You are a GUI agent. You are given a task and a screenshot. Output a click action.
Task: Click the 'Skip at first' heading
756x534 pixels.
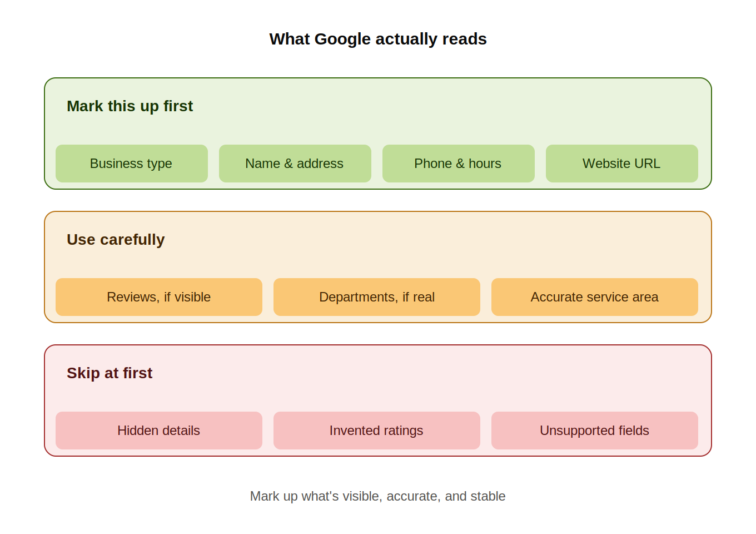coord(110,373)
